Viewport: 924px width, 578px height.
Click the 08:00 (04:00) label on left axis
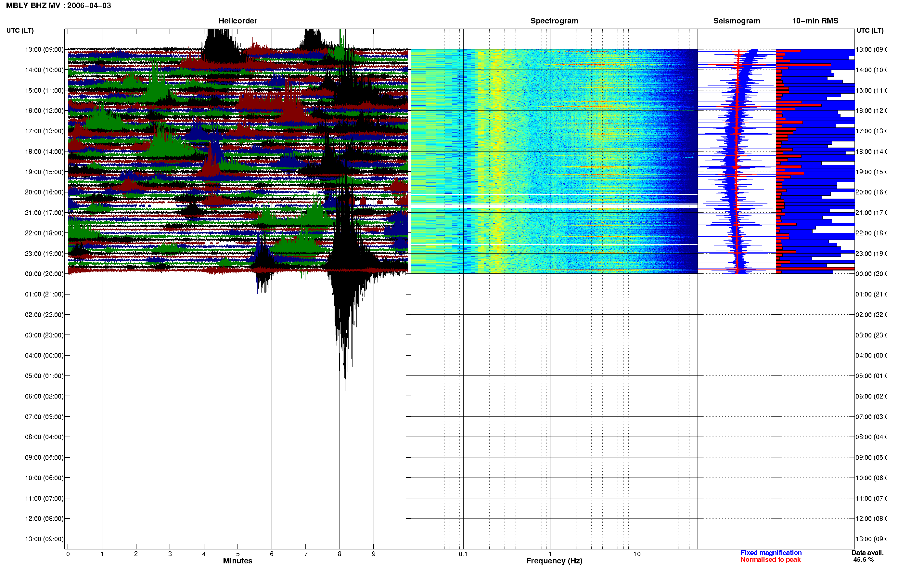[44, 437]
